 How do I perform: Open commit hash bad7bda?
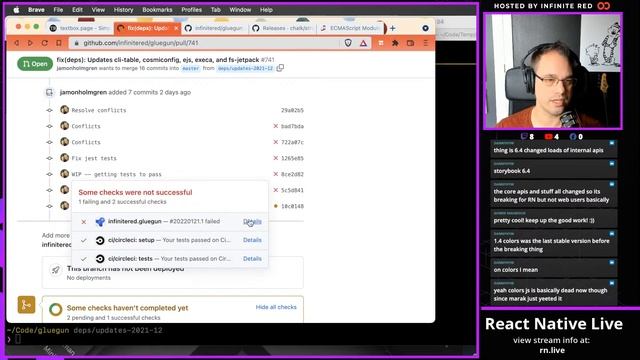292,126
